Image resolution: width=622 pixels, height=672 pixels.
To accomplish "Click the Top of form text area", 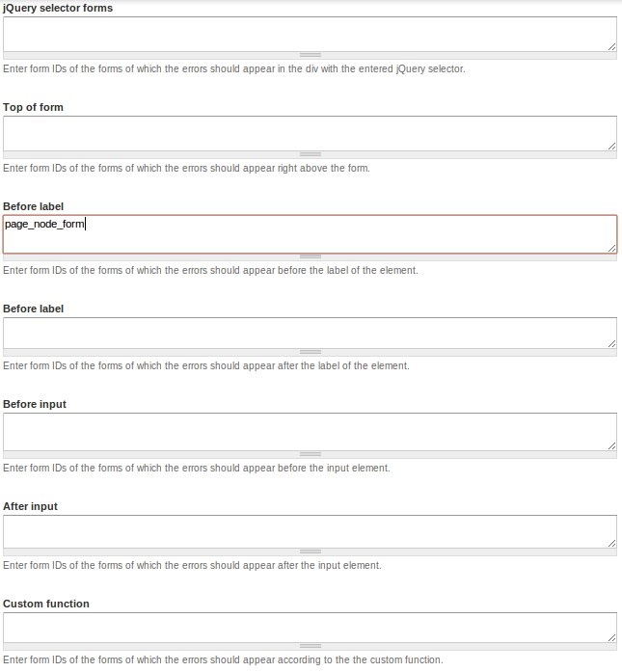I will (x=310, y=133).
